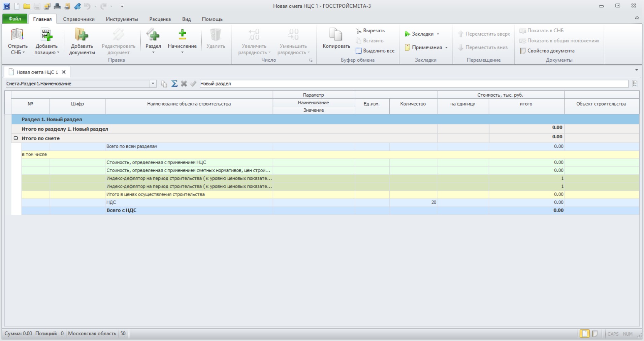Image resolution: width=644 pixels, height=341 pixels.
Task: Click the save icon in quick access toolbar
Action: [37, 6]
